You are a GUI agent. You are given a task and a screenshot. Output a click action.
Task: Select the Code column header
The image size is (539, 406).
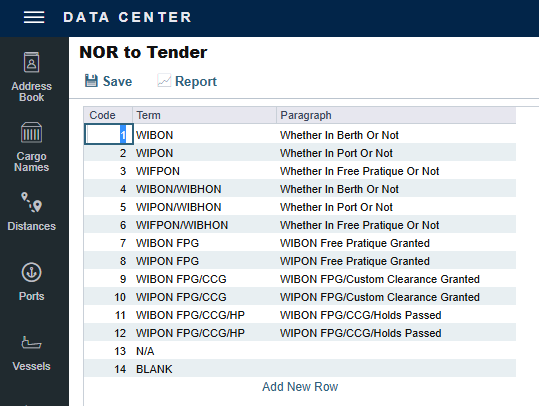click(108, 115)
